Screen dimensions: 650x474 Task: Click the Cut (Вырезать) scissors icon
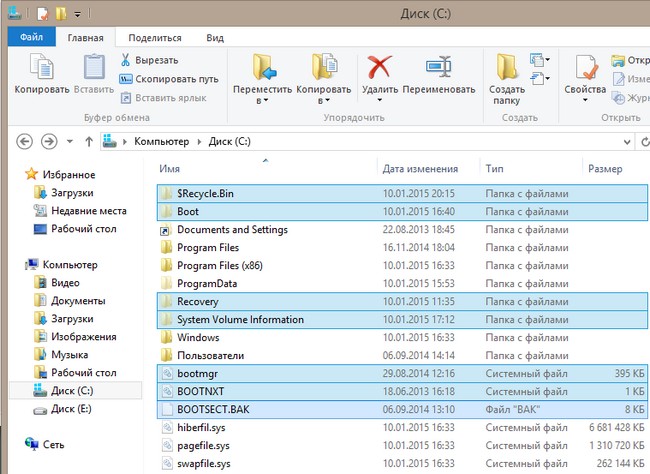coord(126,60)
